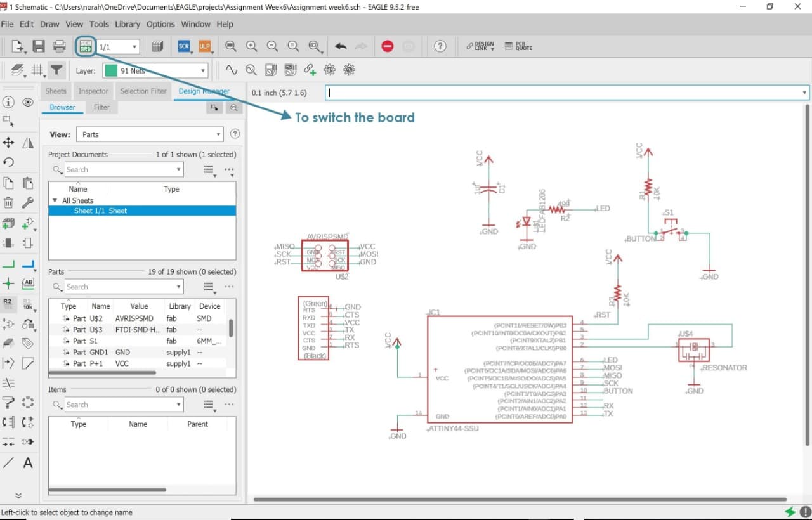Click the green layer color swatch
Viewport: 812px width, 520px height.
(x=111, y=71)
